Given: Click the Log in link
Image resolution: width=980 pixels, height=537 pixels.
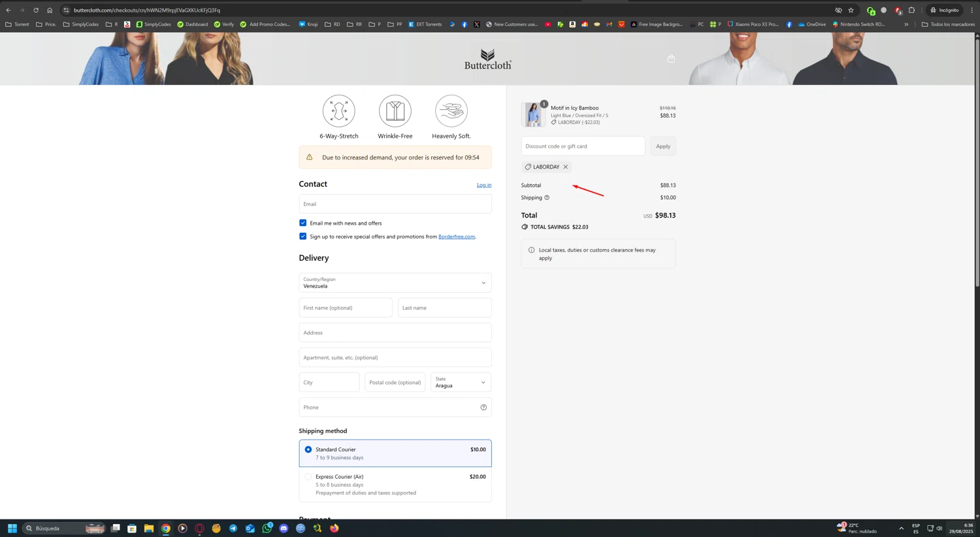Looking at the screenshot, I should (x=484, y=185).
